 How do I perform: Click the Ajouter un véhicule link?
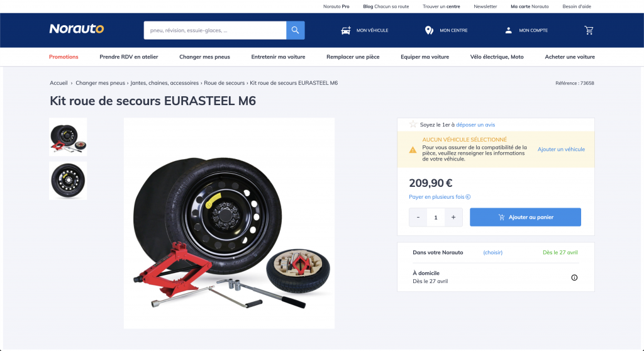pyautogui.click(x=561, y=149)
